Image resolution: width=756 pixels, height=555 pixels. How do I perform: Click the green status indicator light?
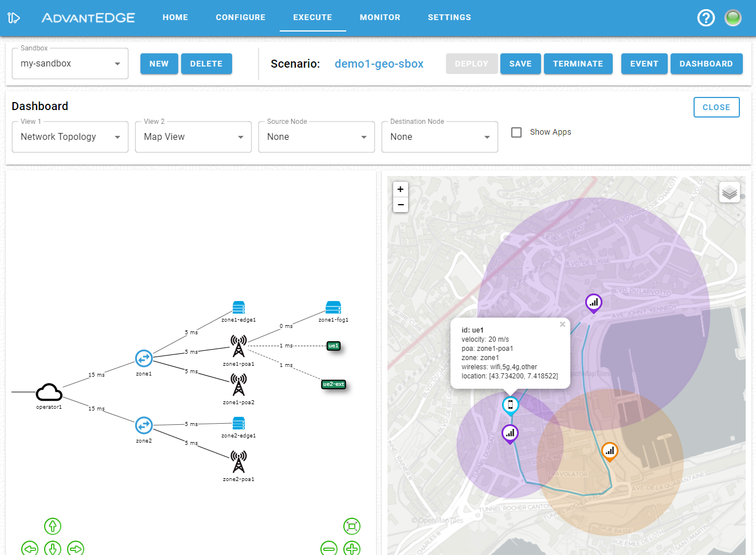click(733, 18)
